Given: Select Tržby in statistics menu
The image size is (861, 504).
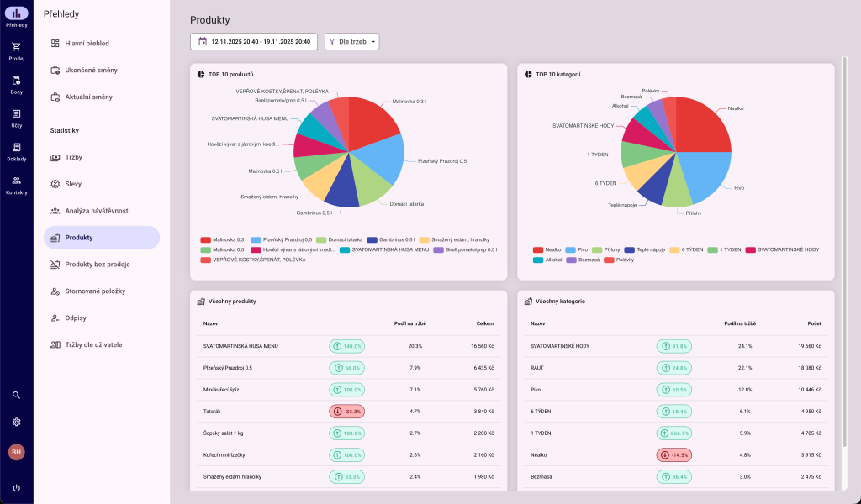Looking at the screenshot, I should coord(74,157).
